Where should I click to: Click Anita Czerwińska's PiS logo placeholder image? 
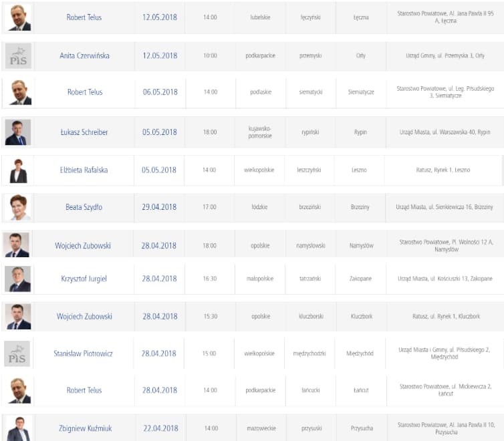click(17, 55)
